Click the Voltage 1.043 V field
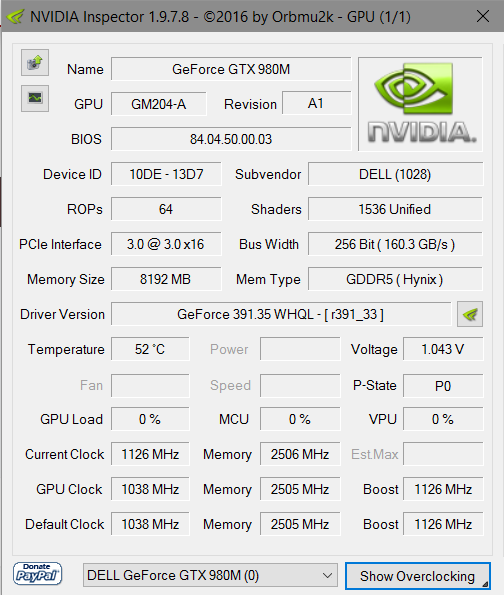Screen dimensions: 504x595 point(443,349)
